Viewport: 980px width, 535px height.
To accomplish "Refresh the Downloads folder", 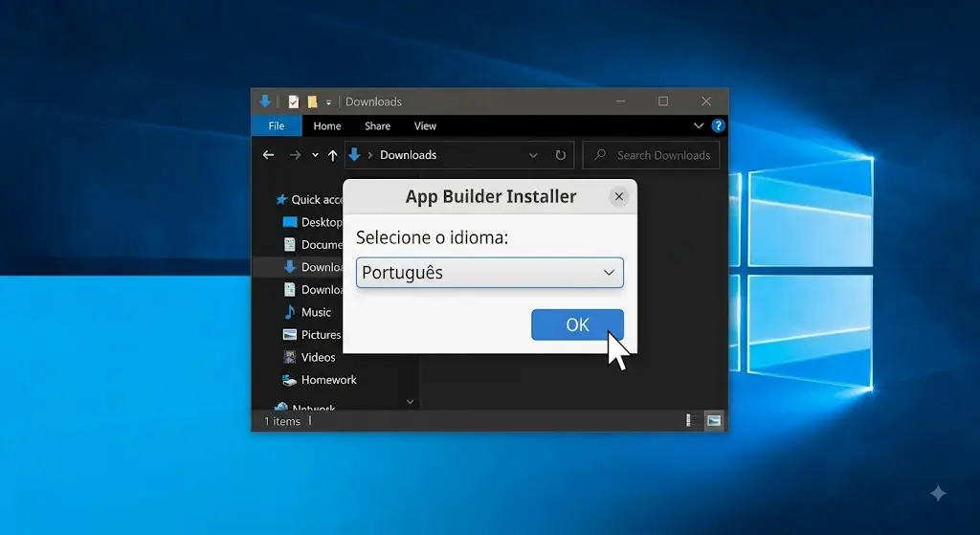I will click(561, 155).
